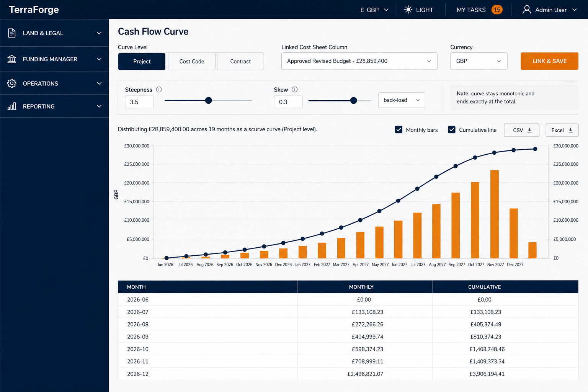Click cumulative value £1,408,748.46
The height and width of the screenshot is (392, 588).
click(487, 349)
